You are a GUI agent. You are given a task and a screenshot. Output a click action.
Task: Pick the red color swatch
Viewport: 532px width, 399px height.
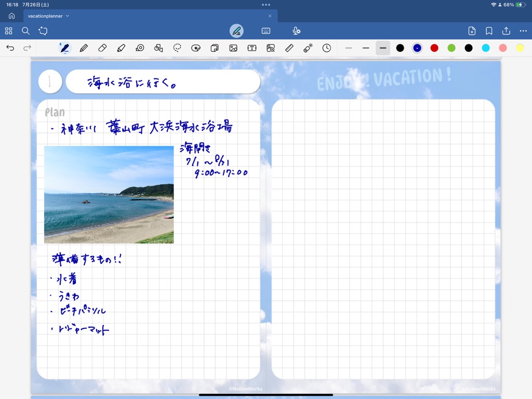click(x=434, y=48)
